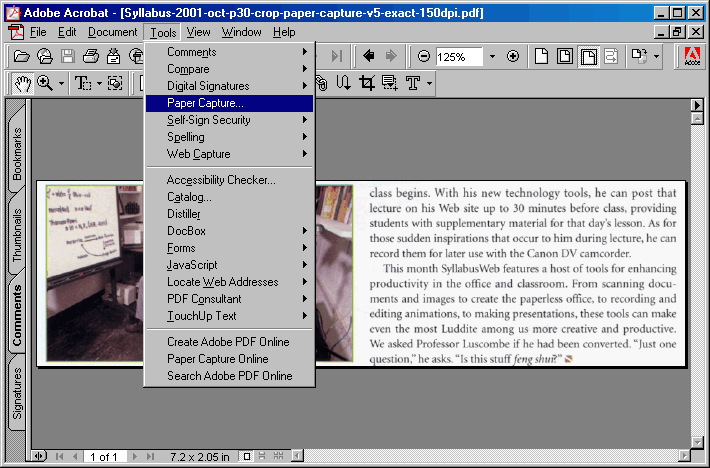Image resolution: width=710 pixels, height=468 pixels.
Task: Select Single Page layout in status bar
Action: pos(247,456)
